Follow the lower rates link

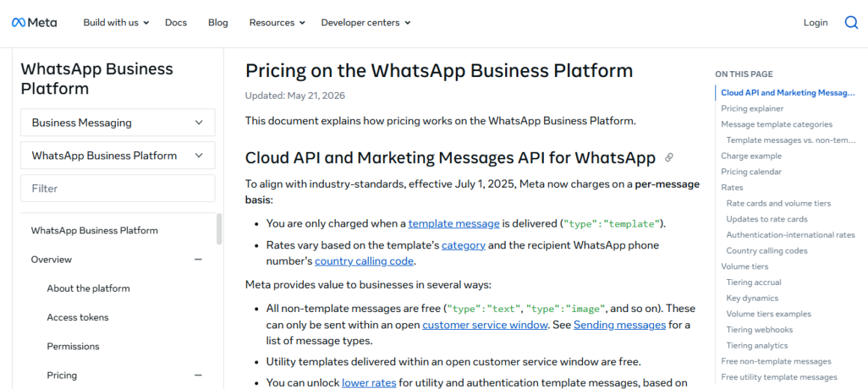point(369,382)
